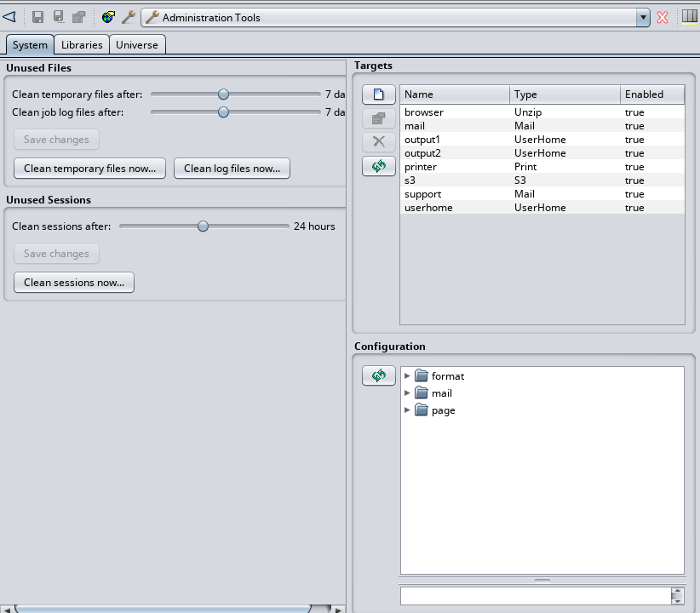Click the wrench icon beside the globe
The height and width of the screenshot is (613, 700).
[x=128, y=17]
